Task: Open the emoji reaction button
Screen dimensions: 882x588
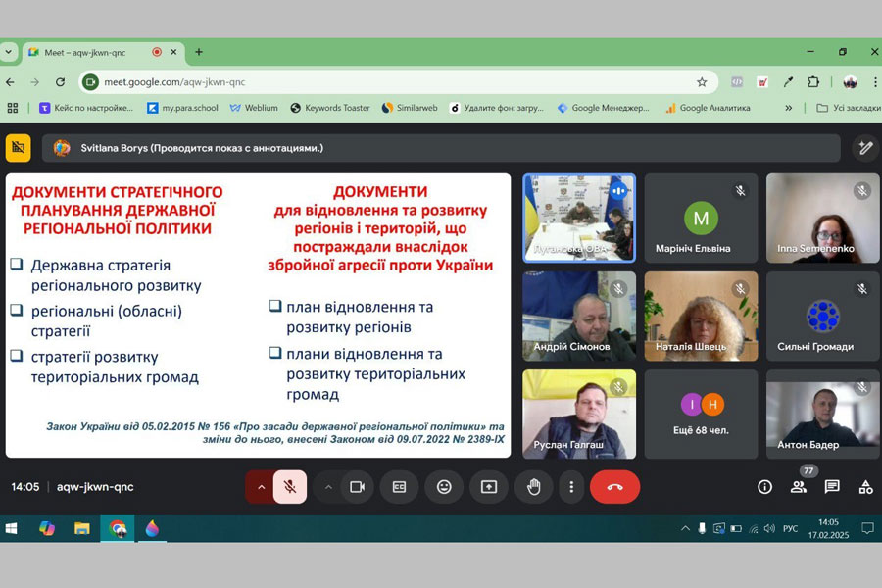Action: [444, 487]
